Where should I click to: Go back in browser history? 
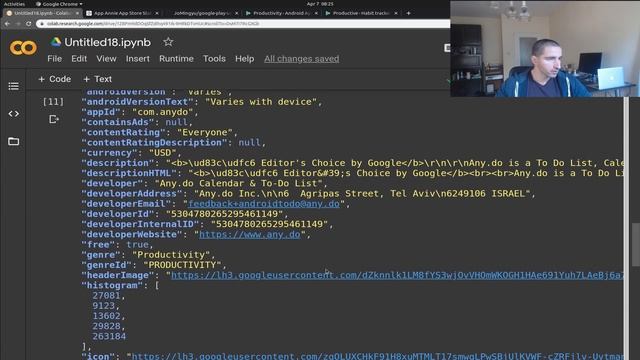click(7, 24)
